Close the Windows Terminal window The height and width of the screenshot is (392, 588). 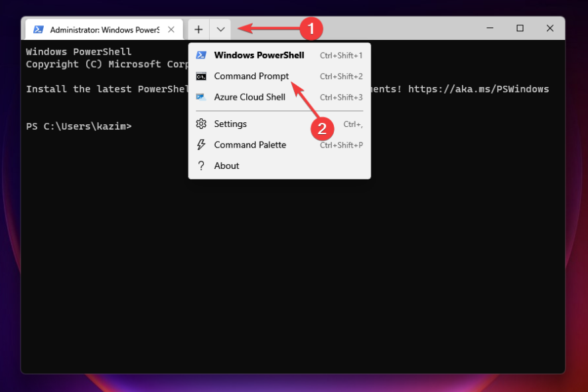click(550, 28)
